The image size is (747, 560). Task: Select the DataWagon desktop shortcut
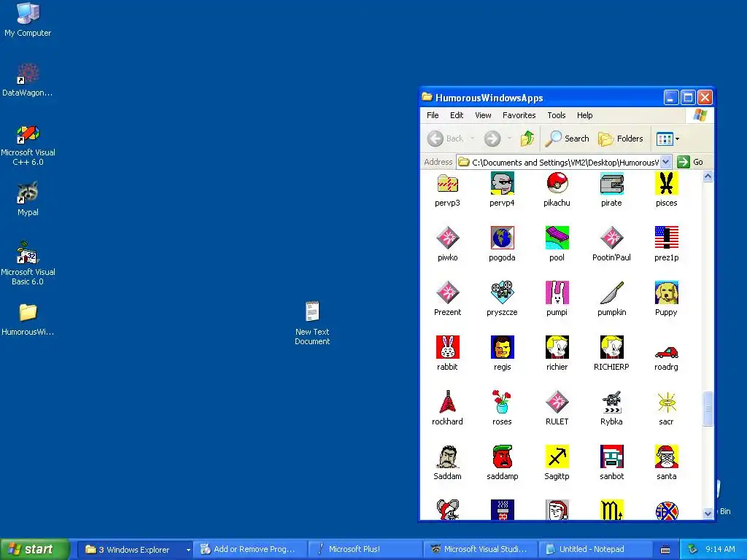pyautogui.click(x=28, y=80)
